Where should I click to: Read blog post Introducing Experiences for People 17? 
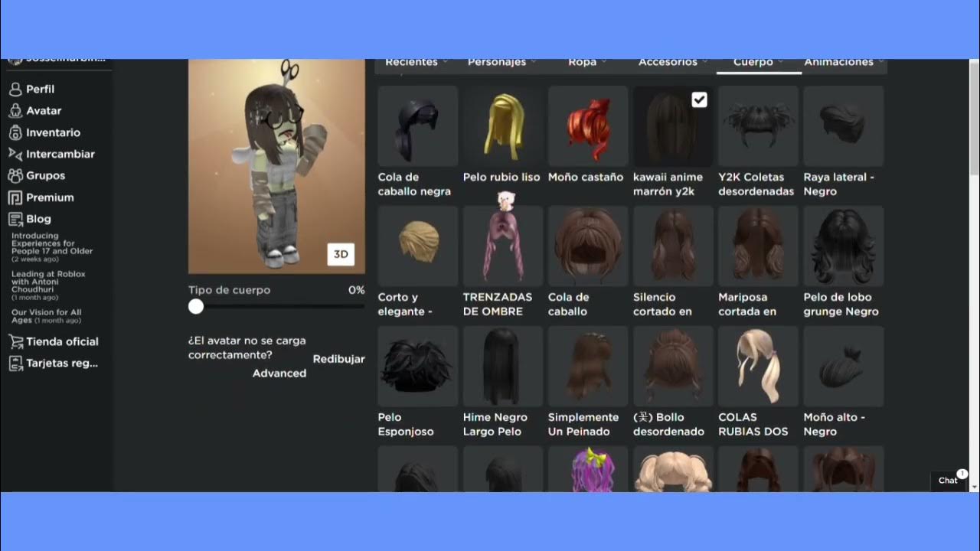[52, 246]
